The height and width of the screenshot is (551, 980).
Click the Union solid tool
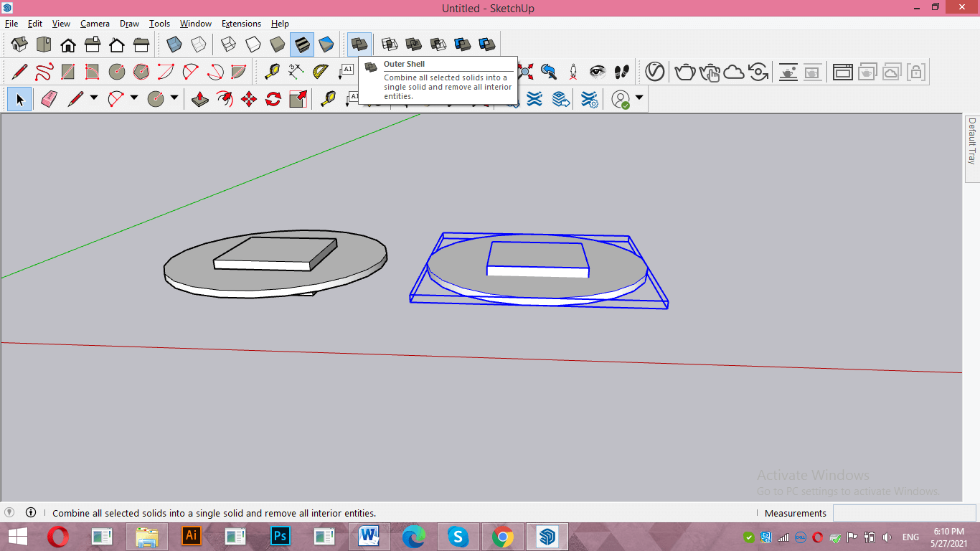[x=414, y=45]
